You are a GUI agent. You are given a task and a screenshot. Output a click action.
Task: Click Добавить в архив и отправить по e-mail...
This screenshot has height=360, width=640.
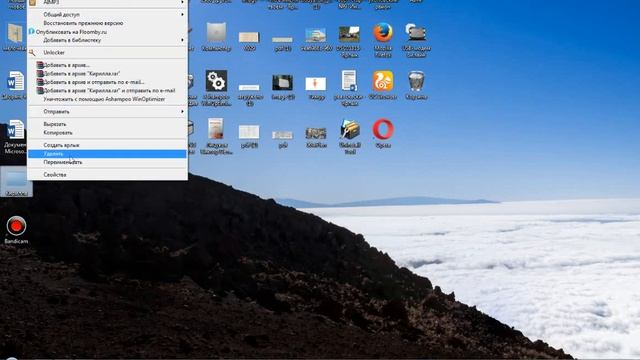107,82
